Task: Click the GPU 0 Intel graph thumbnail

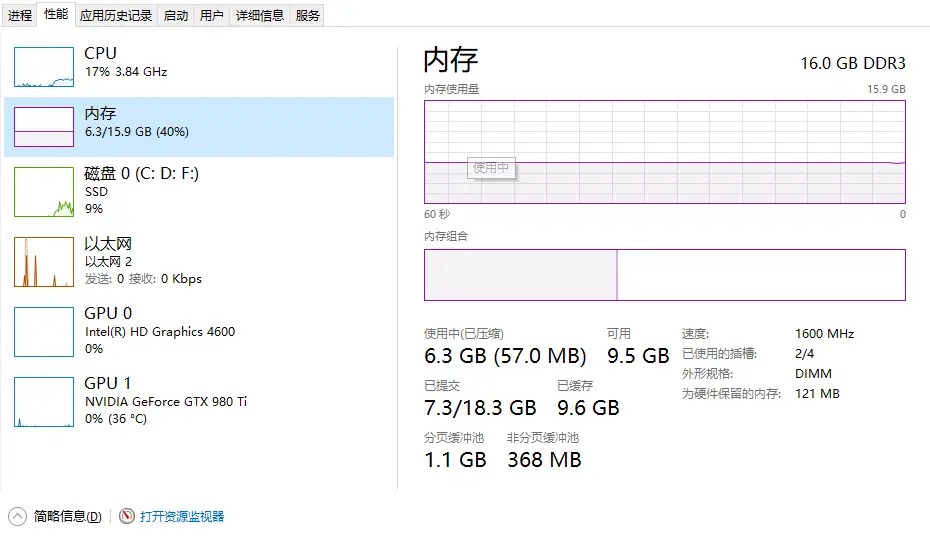Action: click(x=44, y=332)
